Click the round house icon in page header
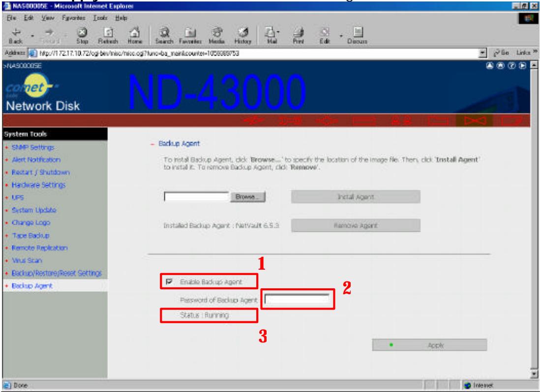Image resolution: width=540 pixels, height=392 pixels. (x=501, y=66)
